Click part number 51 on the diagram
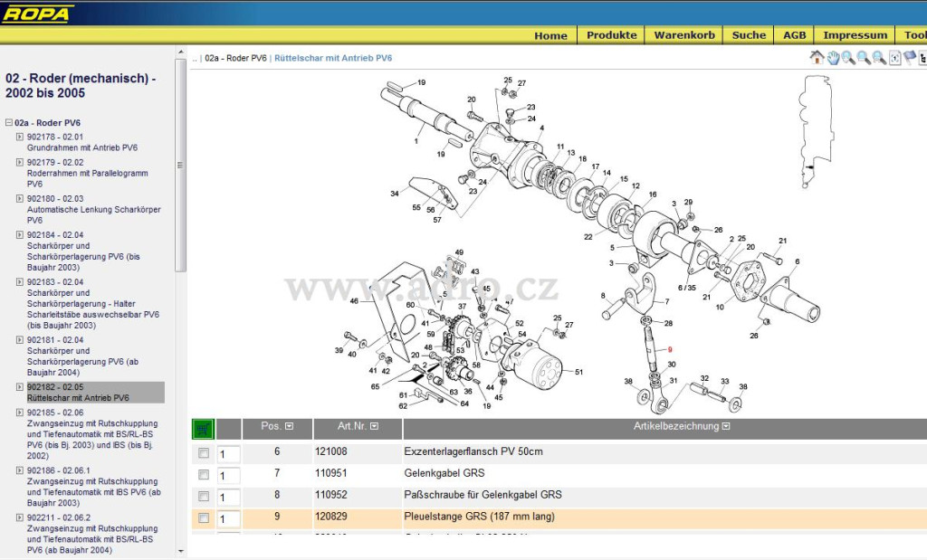This screenshot has height=560, width=927. click(578, 372)
